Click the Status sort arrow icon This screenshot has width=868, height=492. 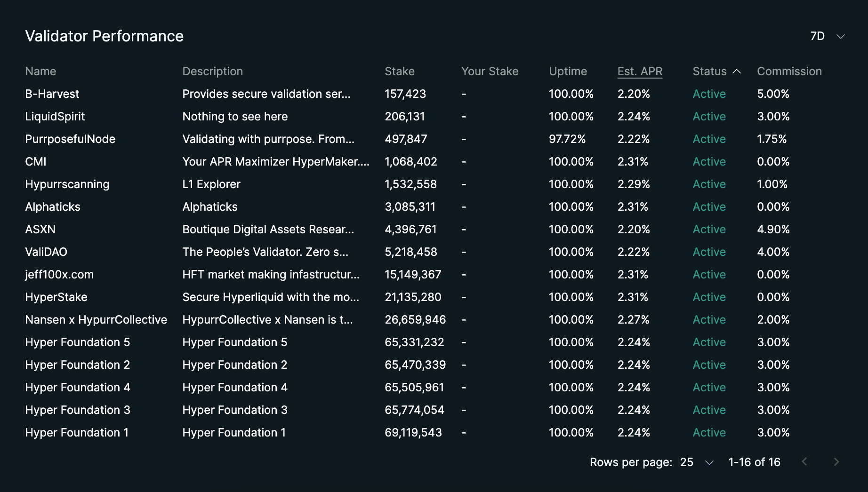point(737,71)
